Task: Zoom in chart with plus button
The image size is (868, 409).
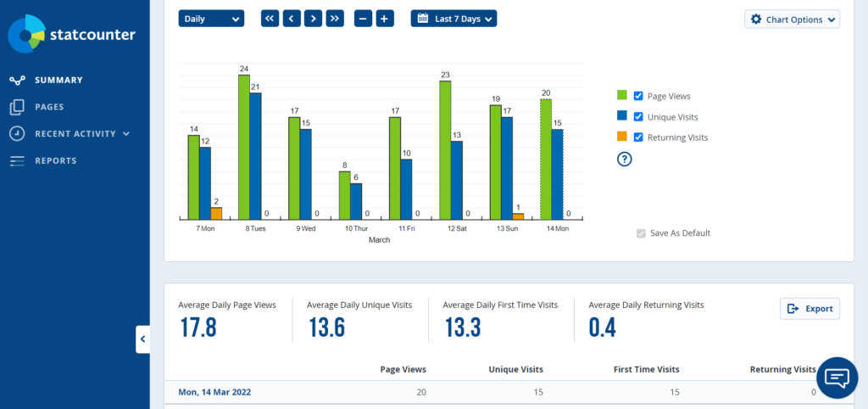Action: point(385,18)
